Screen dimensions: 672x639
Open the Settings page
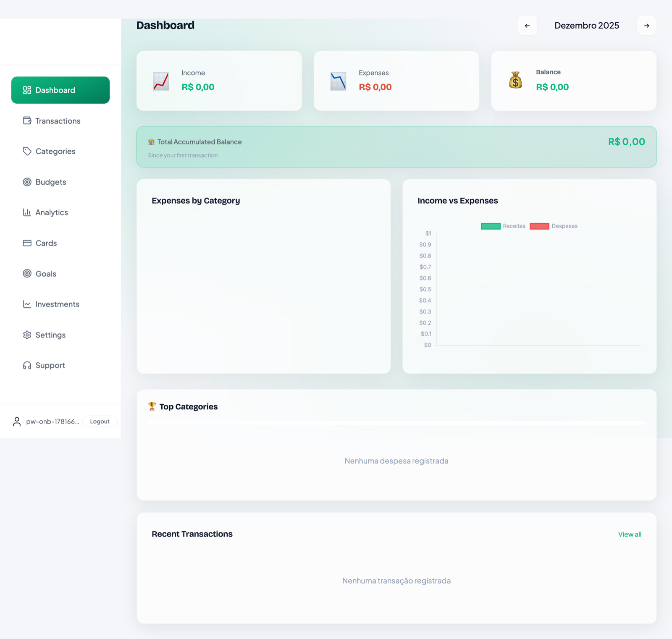(60, 335)
